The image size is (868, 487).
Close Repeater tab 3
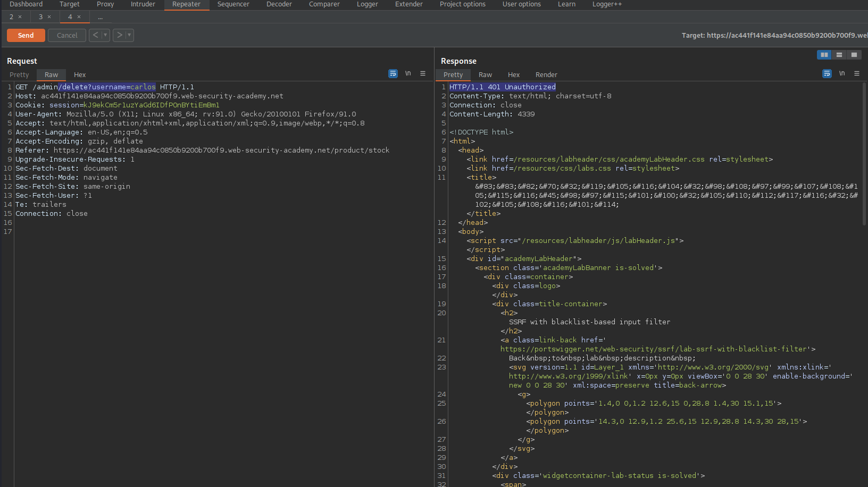click(49, 17)
